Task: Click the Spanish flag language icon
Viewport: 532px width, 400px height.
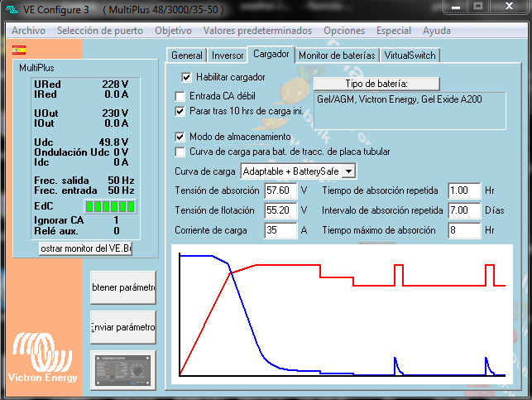Action: (19, 51)
